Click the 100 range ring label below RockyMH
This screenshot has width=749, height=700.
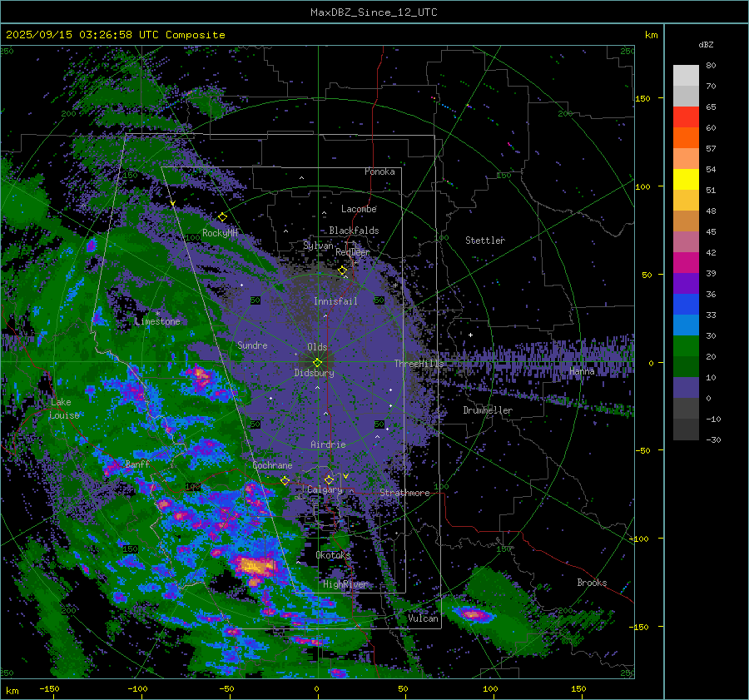[x=193, y=237]
